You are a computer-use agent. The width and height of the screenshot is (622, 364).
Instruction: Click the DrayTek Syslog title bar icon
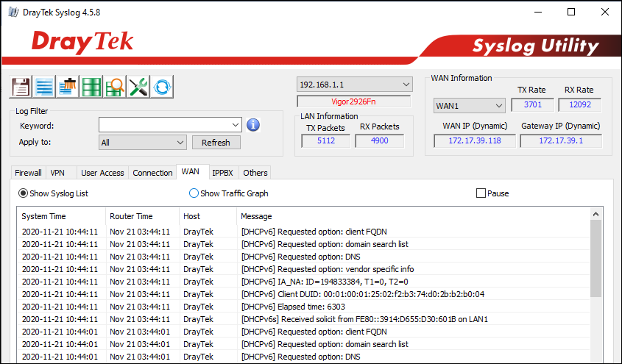coord(13,12)
